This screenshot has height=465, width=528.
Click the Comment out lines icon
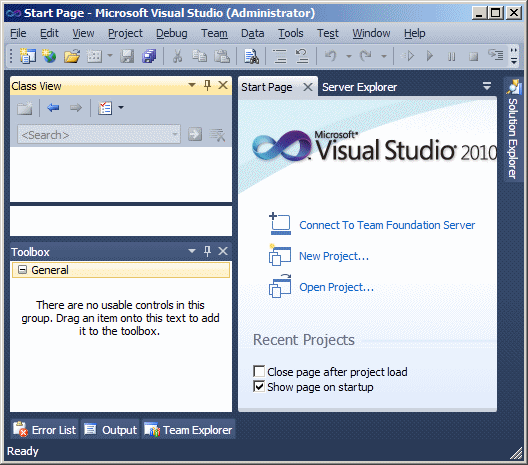click(279, 56)
